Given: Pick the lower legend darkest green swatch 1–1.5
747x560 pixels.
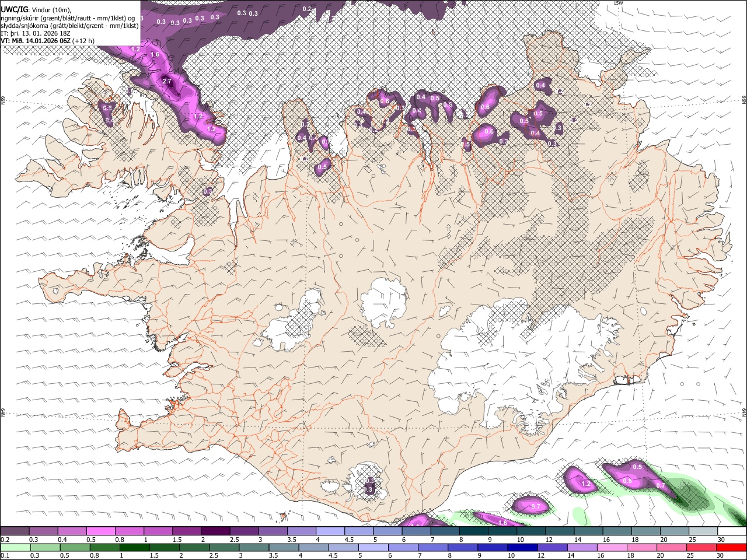Looking at the screenshot, I should coord(134,547).
